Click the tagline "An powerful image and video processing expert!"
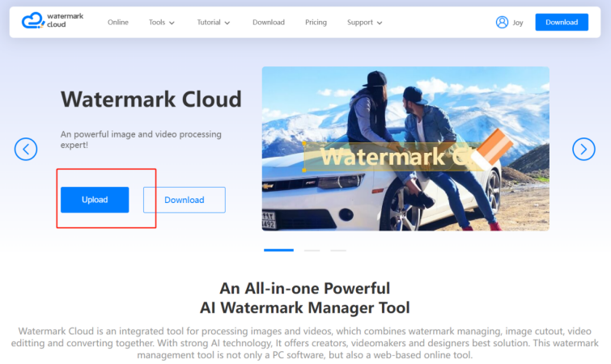 pyautogui.click(x=141, y=139)
